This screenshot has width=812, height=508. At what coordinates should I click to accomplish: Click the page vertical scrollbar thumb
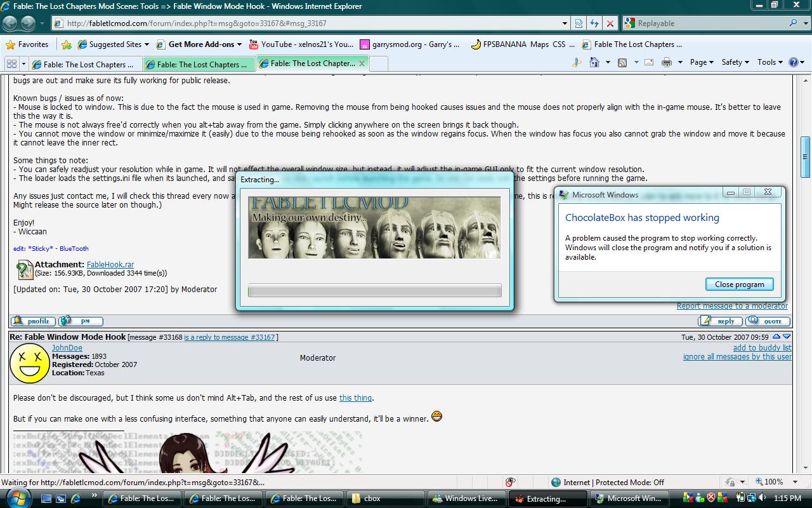(x=806, y=156)
